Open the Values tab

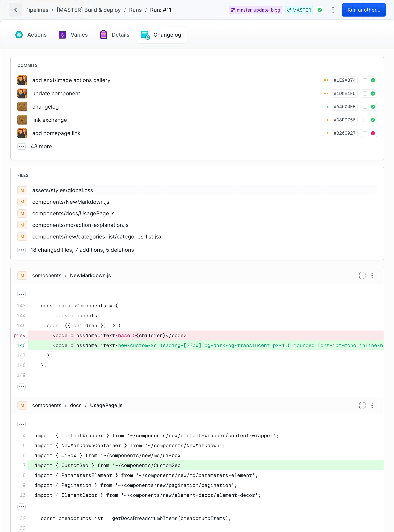(73, 35)
